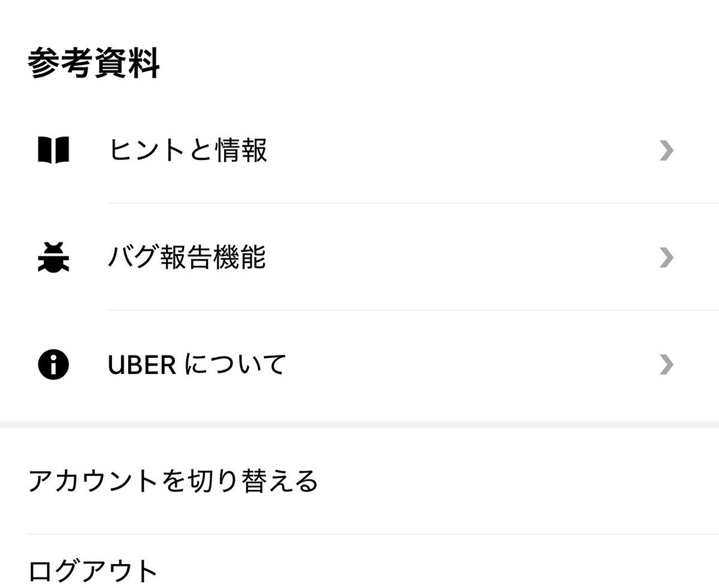This screenshot has height=588, width=719.
Task: Click blank area between ヒントと情報 label and chevron
Action: pos(461,150)
